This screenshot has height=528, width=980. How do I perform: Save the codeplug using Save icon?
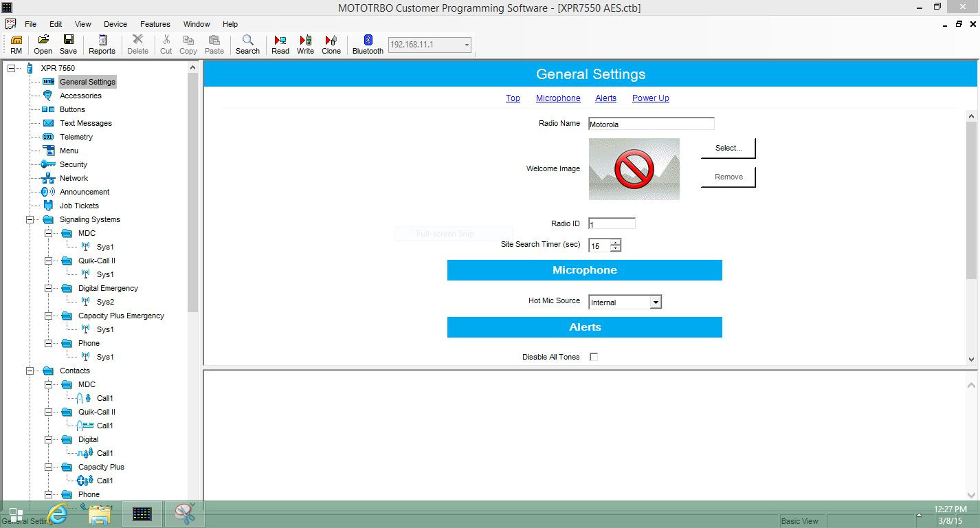pos(68,45)
